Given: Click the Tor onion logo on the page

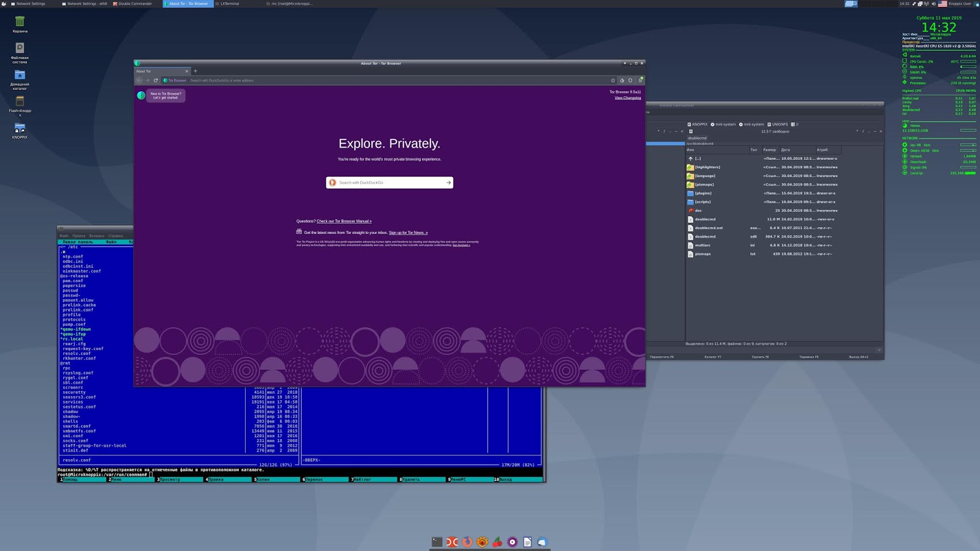Looking at the screenshot, I should 141,96.
